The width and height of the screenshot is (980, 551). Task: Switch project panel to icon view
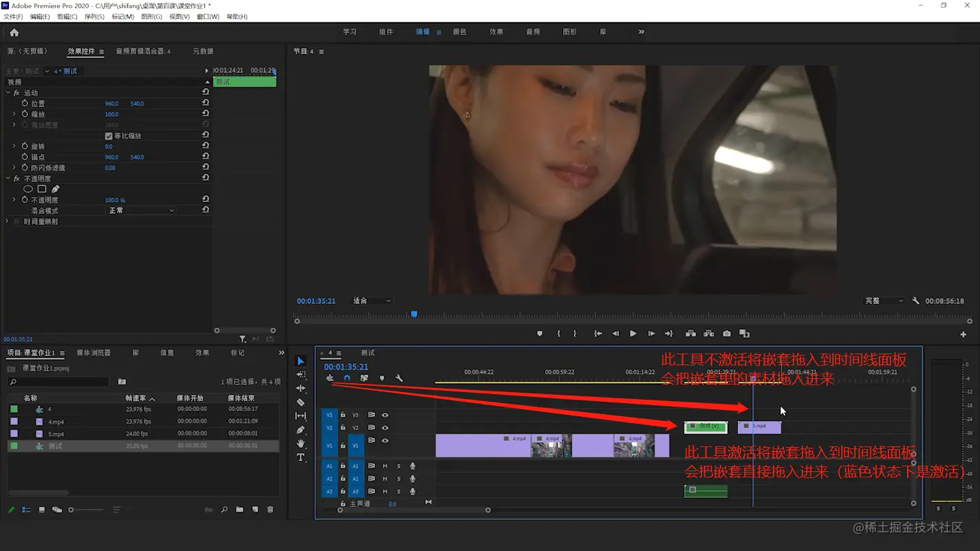[41, 510]
